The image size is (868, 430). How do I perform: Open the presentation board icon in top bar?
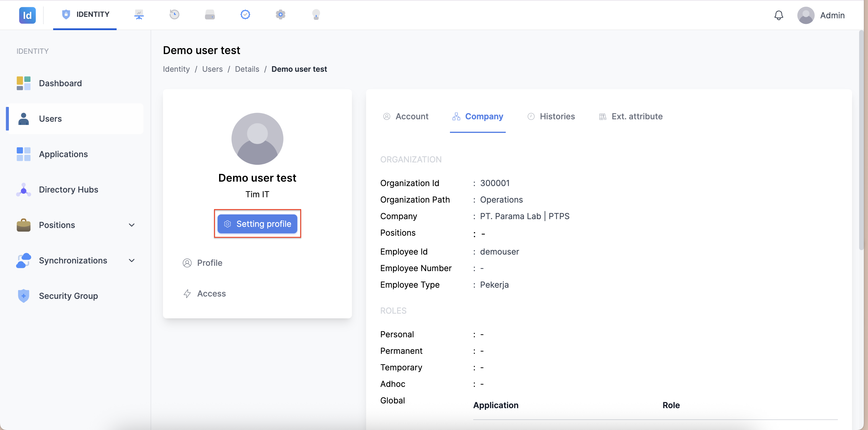click(x=139, y=14)
